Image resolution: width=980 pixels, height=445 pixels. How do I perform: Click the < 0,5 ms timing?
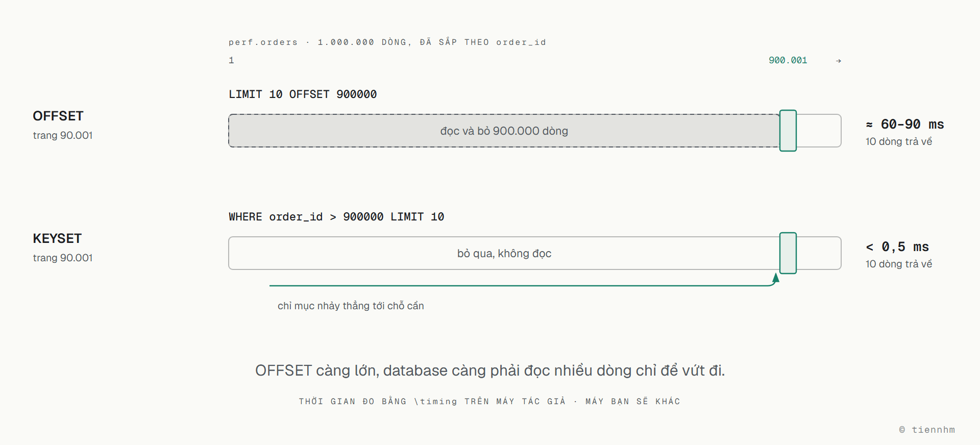(897, 247)
